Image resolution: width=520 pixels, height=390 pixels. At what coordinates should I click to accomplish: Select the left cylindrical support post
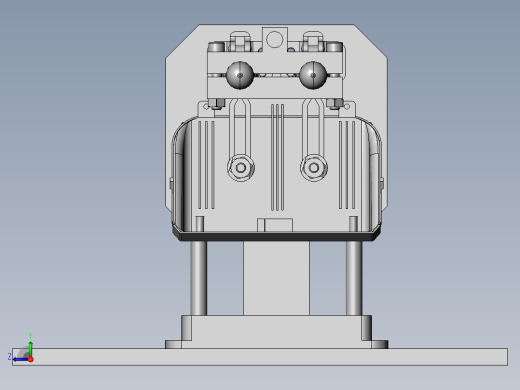[x=199, y=278]
